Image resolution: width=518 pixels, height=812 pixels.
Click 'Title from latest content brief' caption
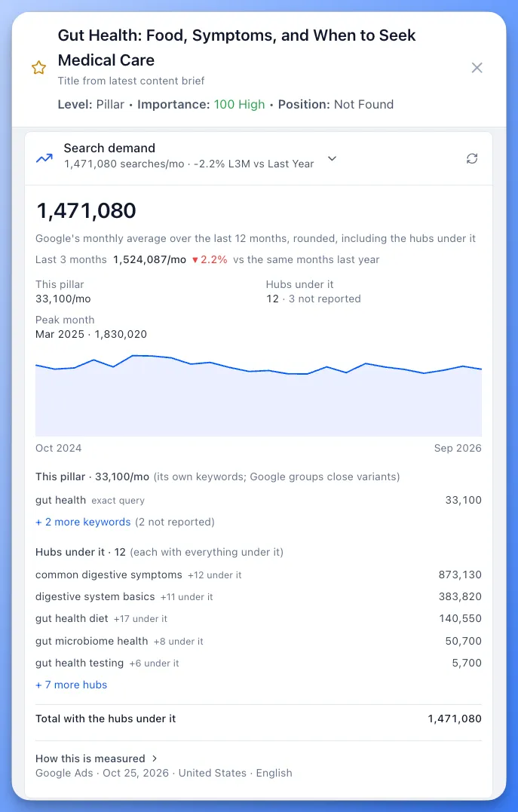point(131,81)
